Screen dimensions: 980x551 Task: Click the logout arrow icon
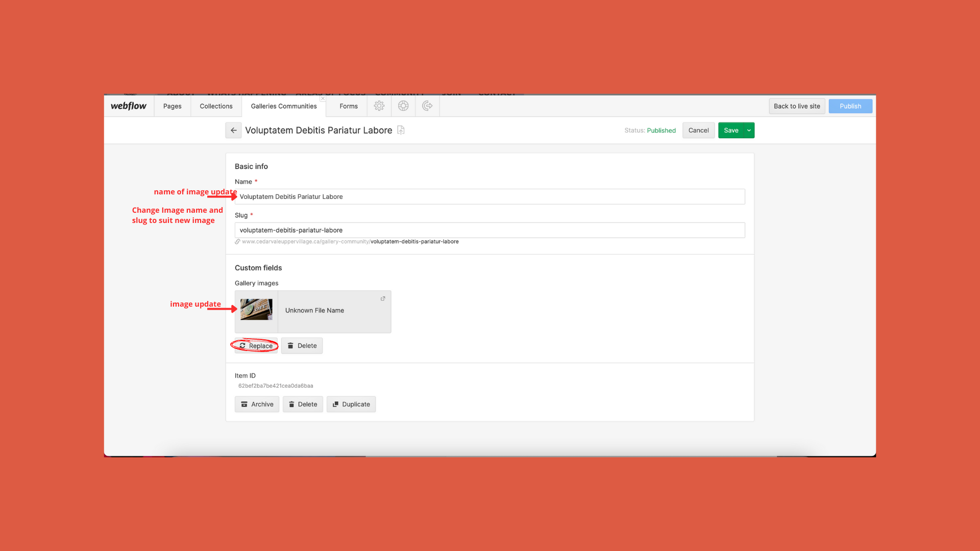coord(427,106)
